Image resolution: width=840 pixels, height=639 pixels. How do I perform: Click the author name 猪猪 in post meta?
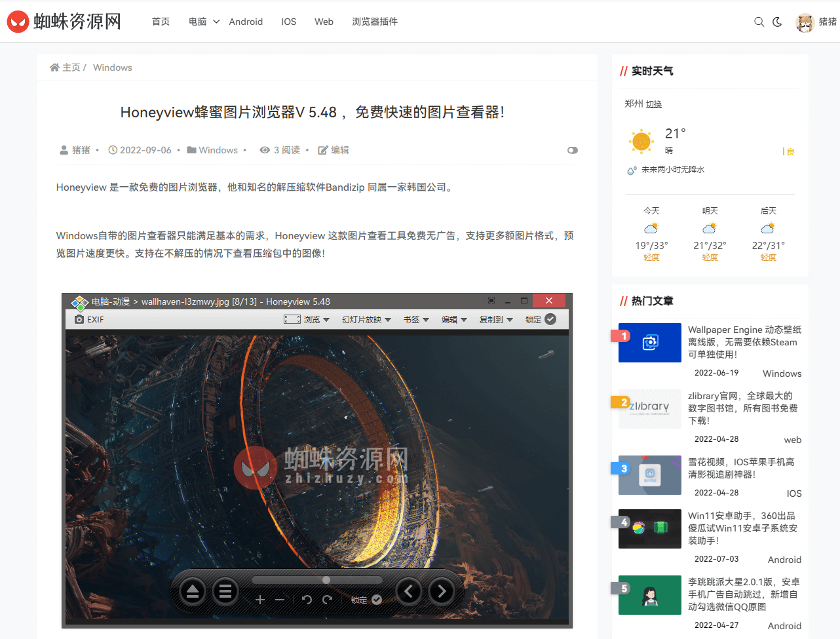point(81,150)
